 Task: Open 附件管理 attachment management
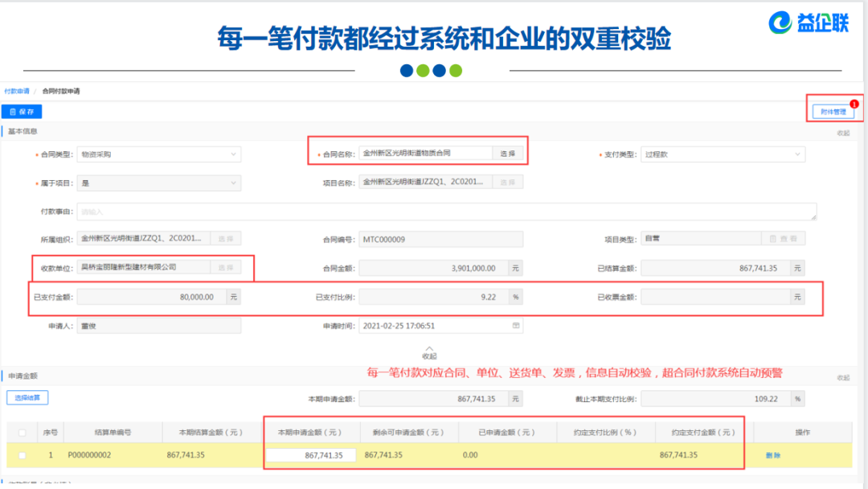pos(833,111)
